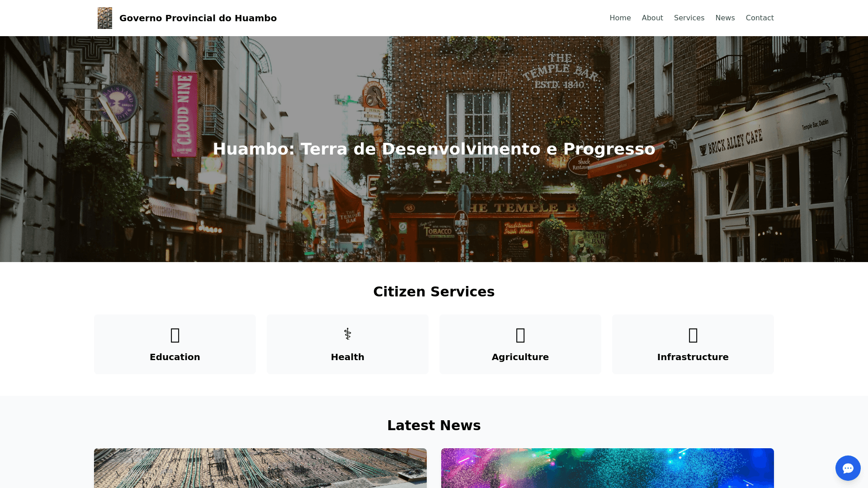Open the cable-field news thumbnail
The image size is (868, 488).
coord(260,468)
